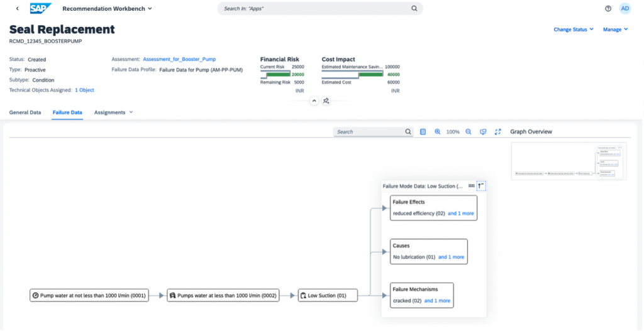Select the Causes node
Viewport: 644px width, 331px height.
point(428,251)
